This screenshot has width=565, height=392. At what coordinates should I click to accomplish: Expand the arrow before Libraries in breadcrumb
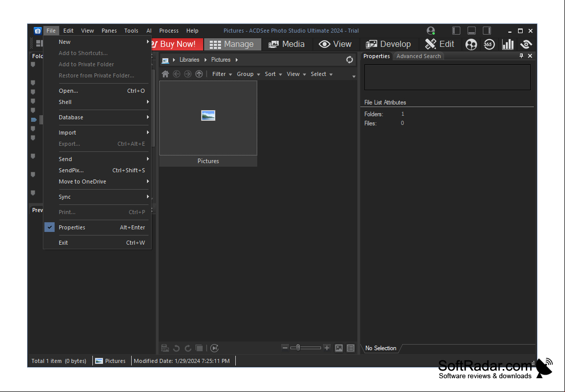(174, 60)
